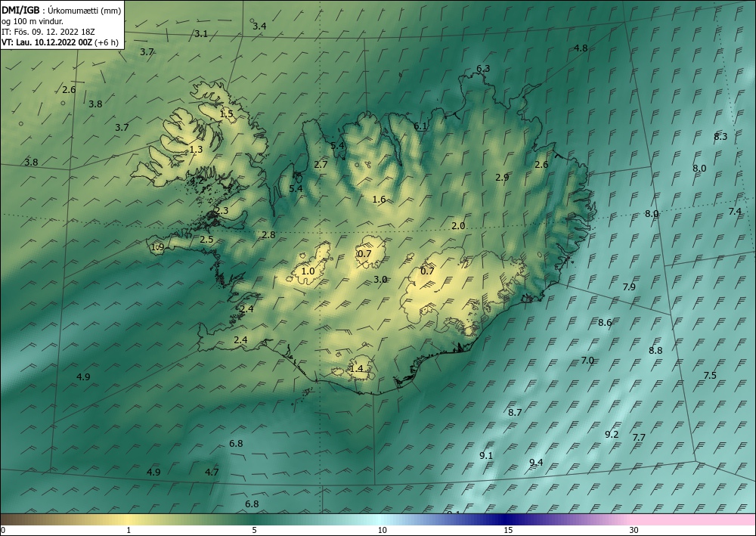The width and height of the screenshot is (756, 536).
Task: Click the dark navy section of the color scale
Action: click(507, 519)
